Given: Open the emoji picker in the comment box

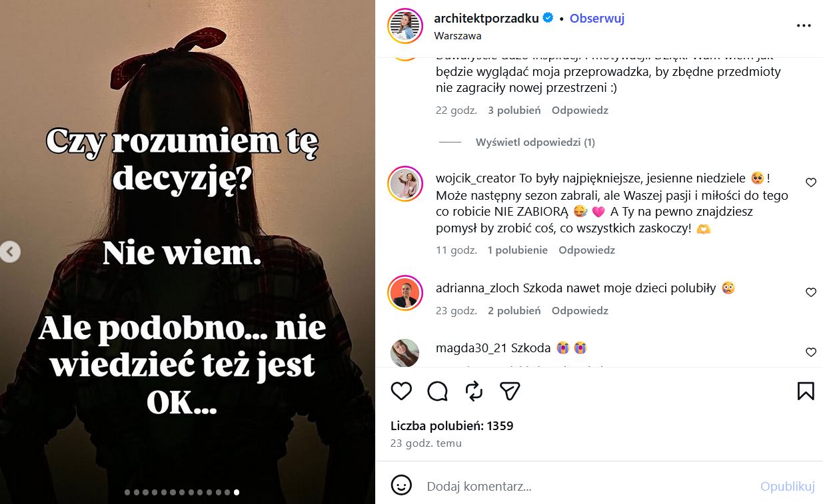Looking at the screenshot, I should coord(401,486).
